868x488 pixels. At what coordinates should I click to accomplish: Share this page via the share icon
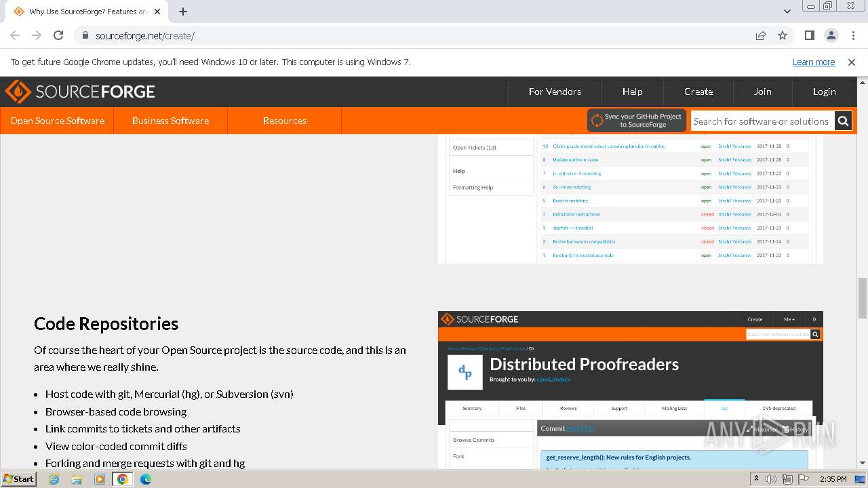pos(761,36)
